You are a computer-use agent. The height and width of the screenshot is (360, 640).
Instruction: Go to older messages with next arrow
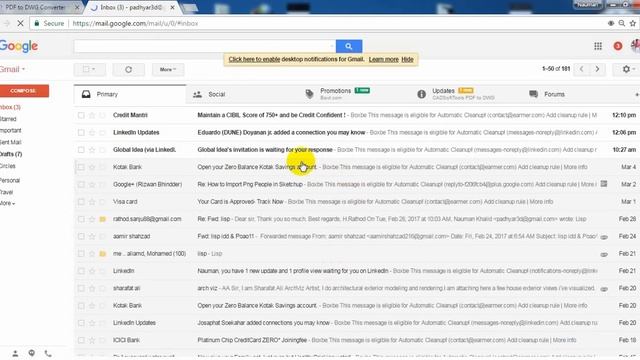[597, 69]
